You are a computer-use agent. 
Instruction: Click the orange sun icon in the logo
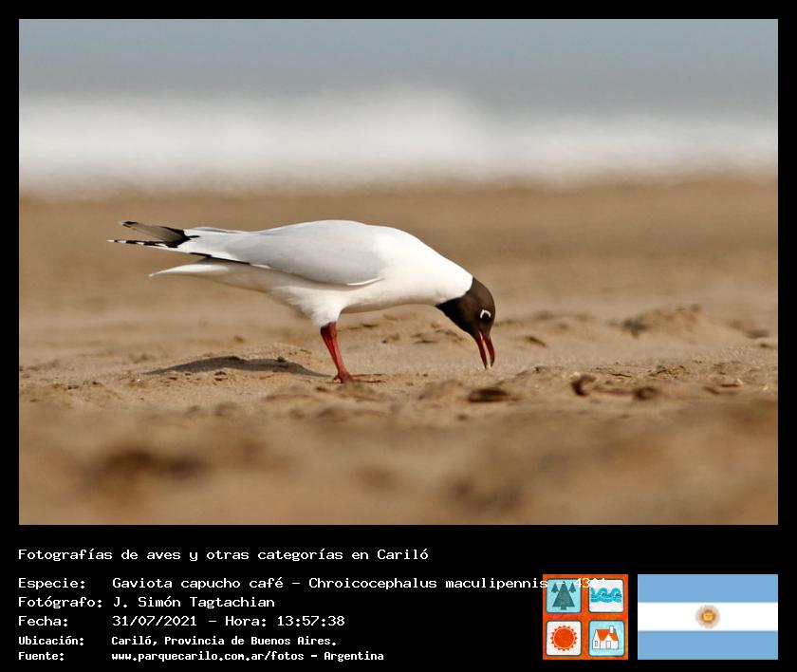564,637
